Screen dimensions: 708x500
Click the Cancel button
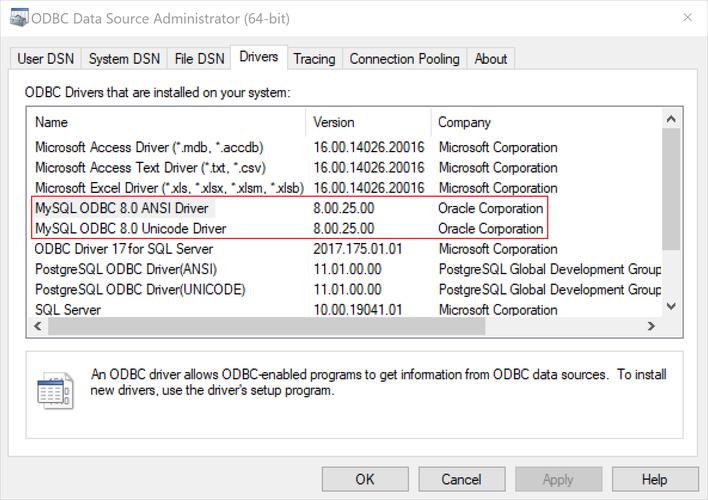pyautogui.click(x=461, y=479)
